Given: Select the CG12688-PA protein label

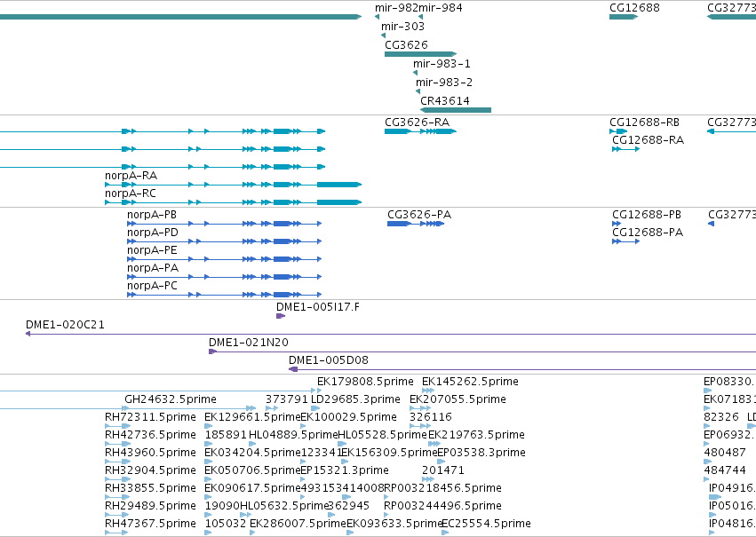Looking at the screenshot, I should coord(648,233).
